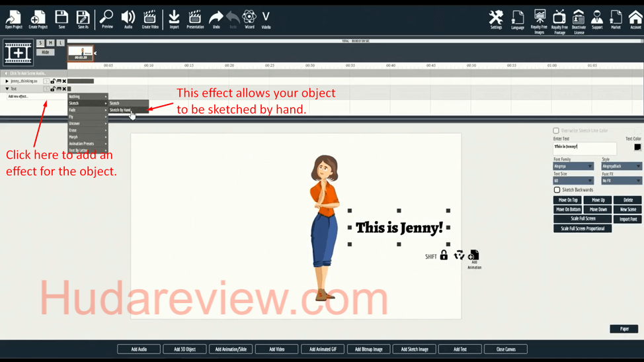Viewport: 644px width, 362px height.
Task: Click the Audio speaker icon
Action: pyautogui.click(x=128, y=19)
